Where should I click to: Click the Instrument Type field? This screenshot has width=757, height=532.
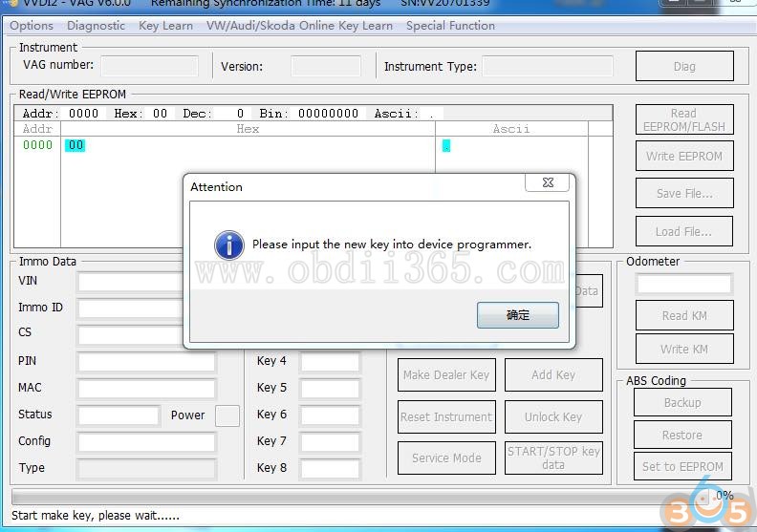[x=548, y=66]
